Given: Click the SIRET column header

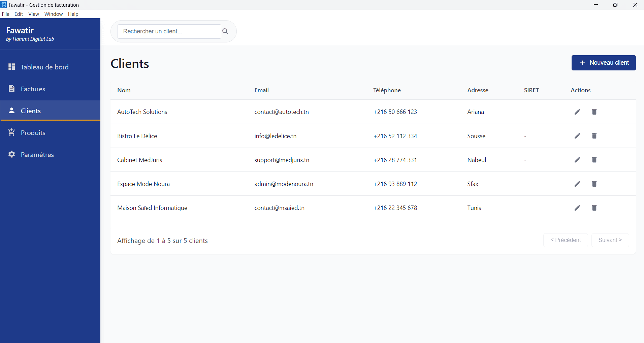Looking at the screenshot, I should click(x=532, y=90).
